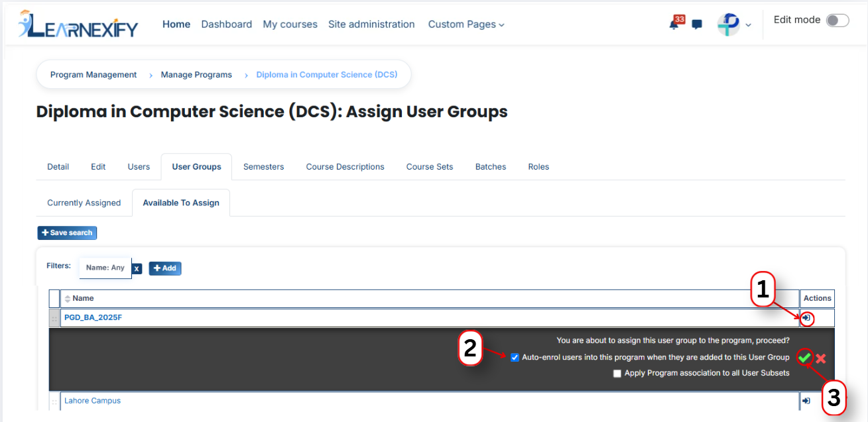Open Site administration
This screenshot has height=422, width=868.
(x=371, y=25)
